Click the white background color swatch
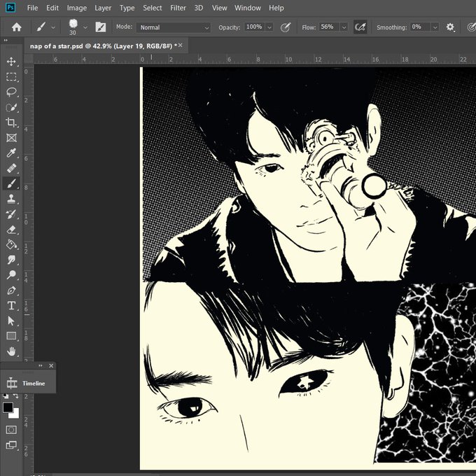 (x=15, y=414)
